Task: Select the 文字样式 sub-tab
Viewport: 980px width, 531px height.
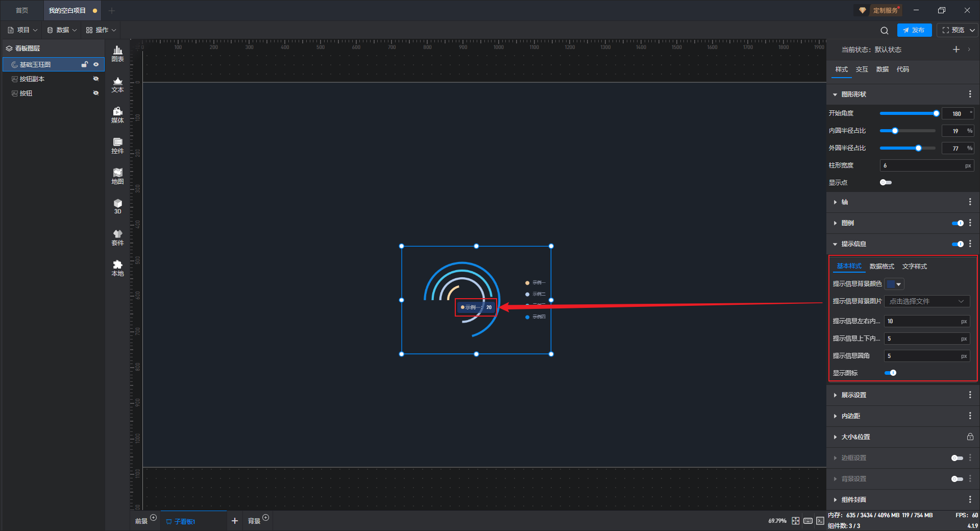Action: coord(915,267)
